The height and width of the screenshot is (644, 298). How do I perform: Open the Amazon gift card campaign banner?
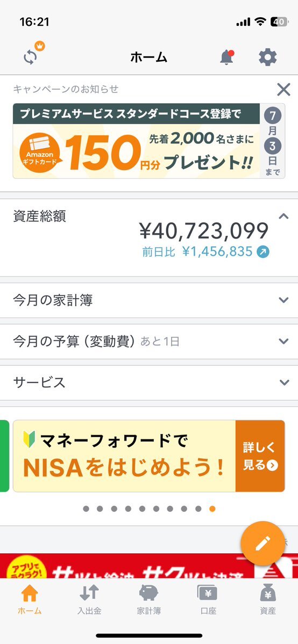pyautogui.click(x=148, y=141)
